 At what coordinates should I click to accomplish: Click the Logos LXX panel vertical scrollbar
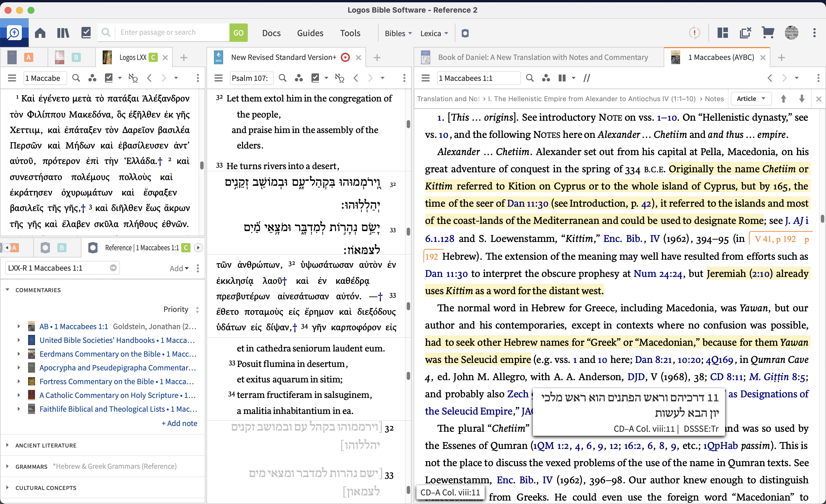coord(202,165)
